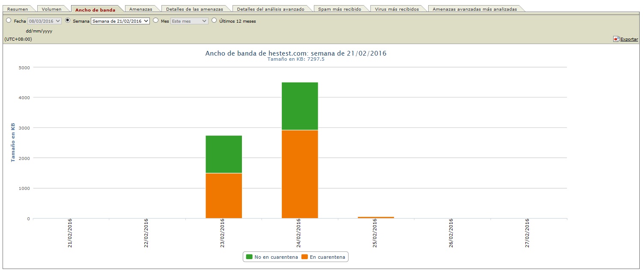Select the Semana radio button
This screenshot has width=644, height=278.
tap(68, 20)
